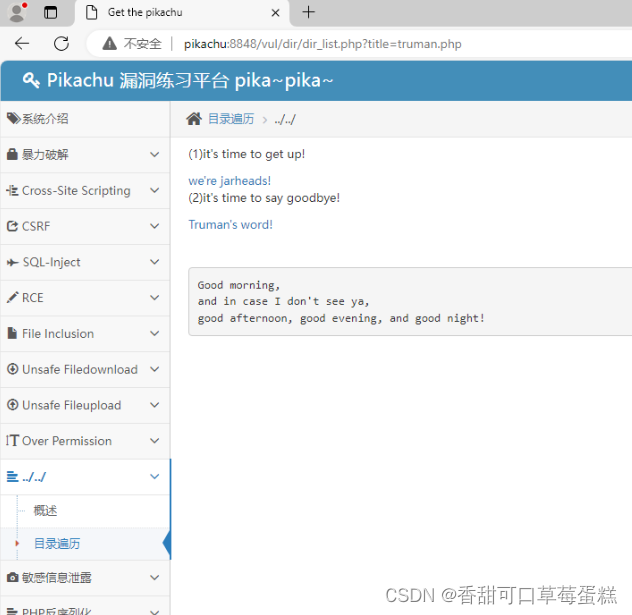
Task: Expand the SQL-Inject menu chevron
Action: (x=154, y=262)
